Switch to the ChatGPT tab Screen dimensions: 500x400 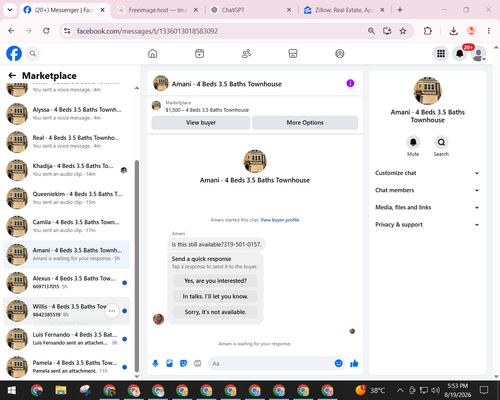(x=251, y=10)
